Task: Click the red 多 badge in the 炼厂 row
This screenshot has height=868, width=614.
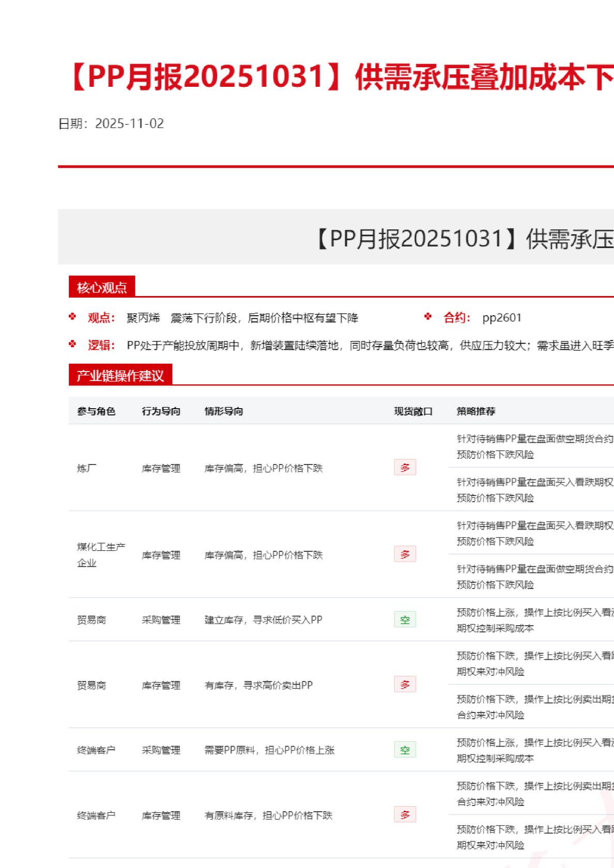Action: pos(405,468)
